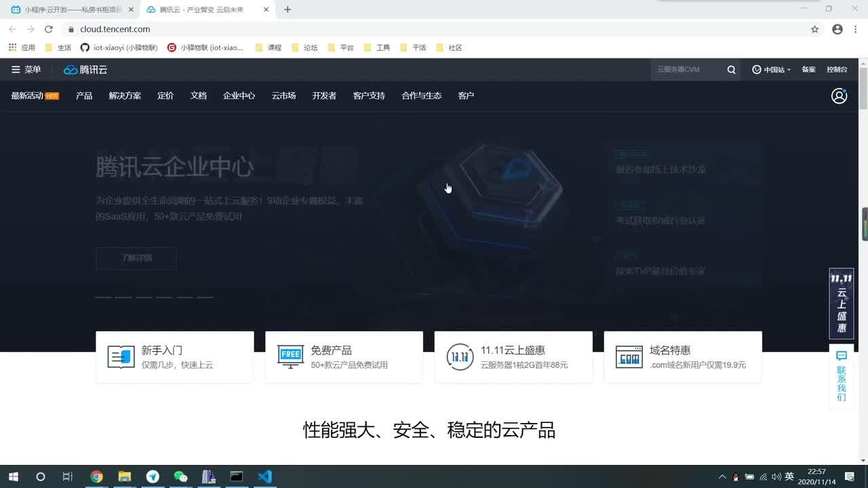The width and height of the screenshot is (868, 488).
Task: Open the 课程 bookmark folder
Action: 268,47
